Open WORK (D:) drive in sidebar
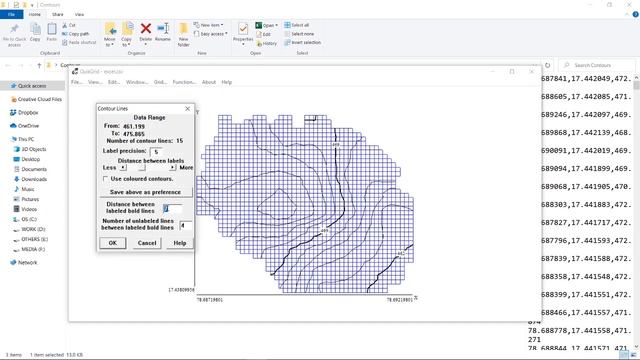 [29, 229]
